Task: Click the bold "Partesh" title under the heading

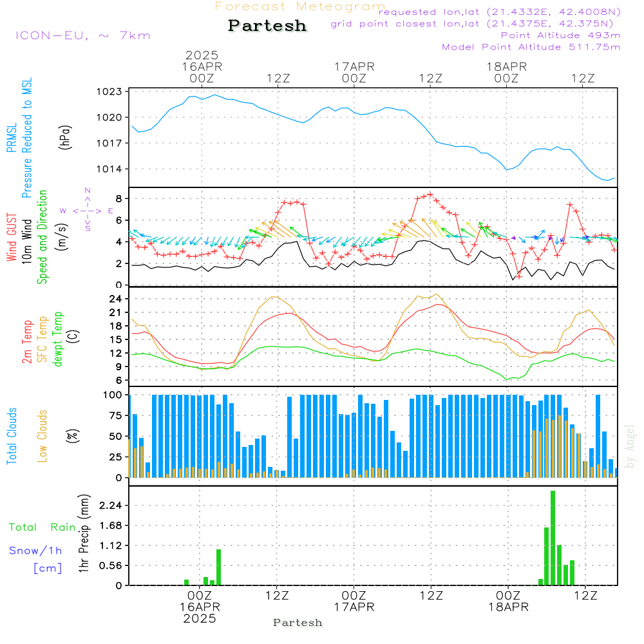Action: click(x=267, y=26)
